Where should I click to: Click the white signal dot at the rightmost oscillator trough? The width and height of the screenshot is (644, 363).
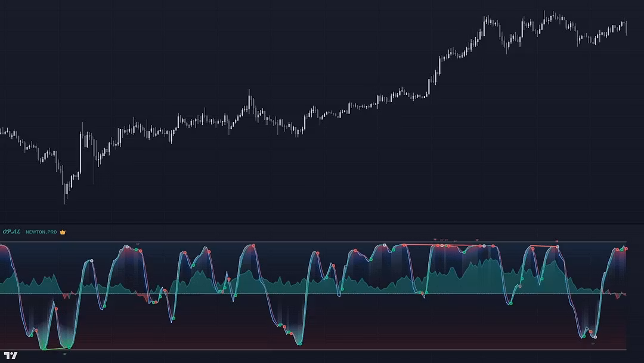[x=595, y=337]
